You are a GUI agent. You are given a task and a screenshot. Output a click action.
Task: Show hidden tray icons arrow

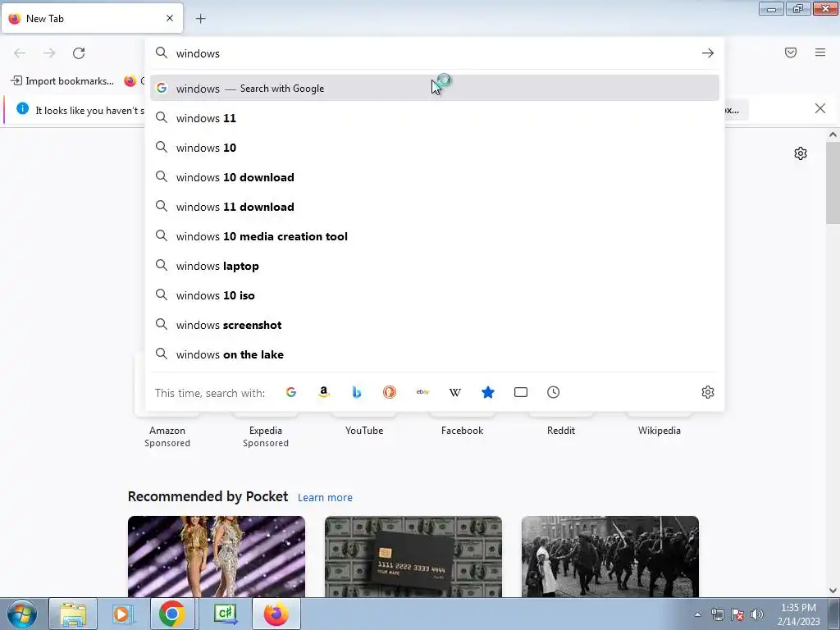697,614
